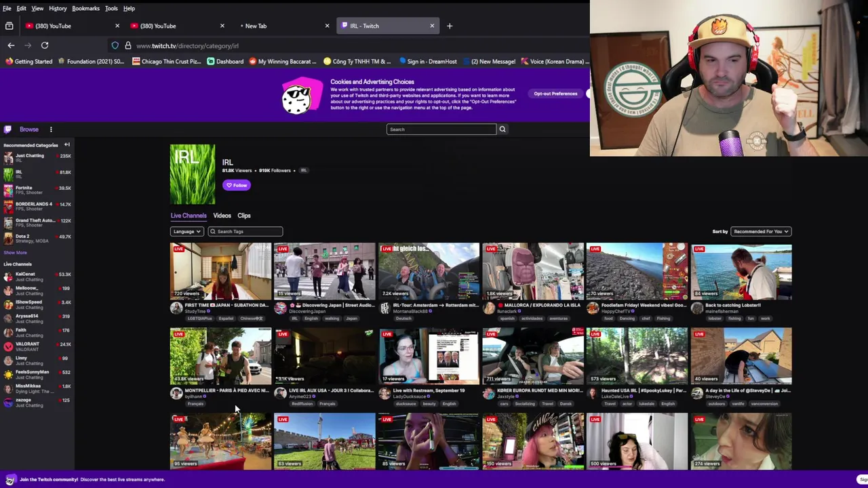
Task: Open Dota 2 category in sidebar
Action: [x=37, y=238]
